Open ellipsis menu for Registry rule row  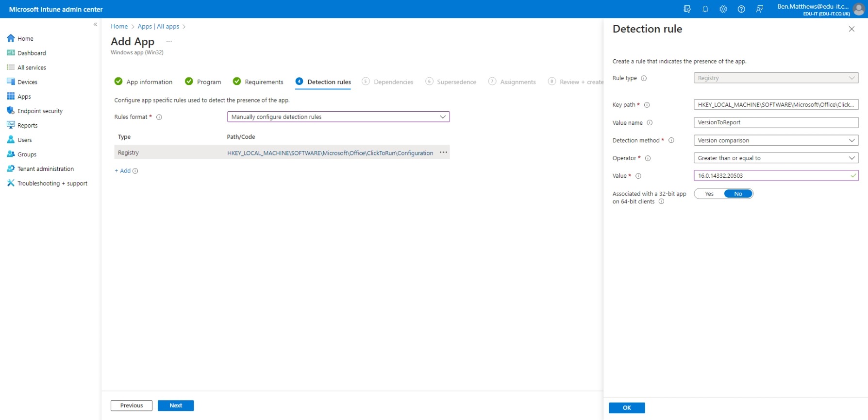[x=443, y=152]
